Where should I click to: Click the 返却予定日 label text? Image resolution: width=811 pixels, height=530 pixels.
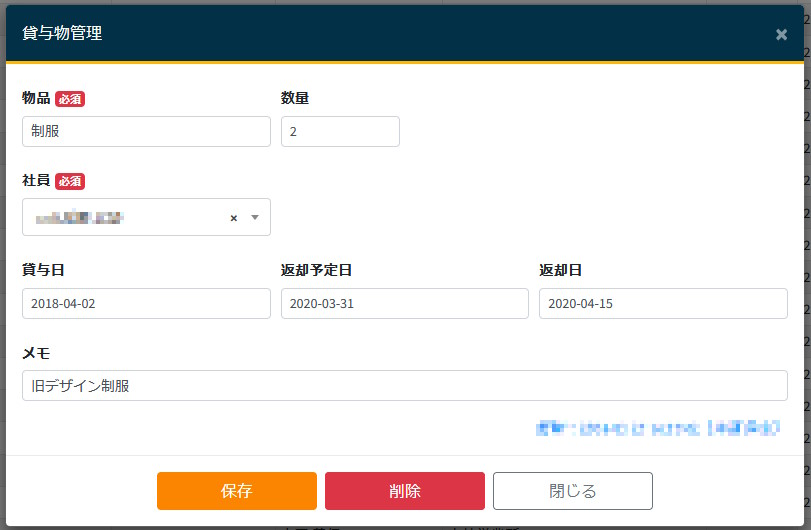tap(316, 270)
